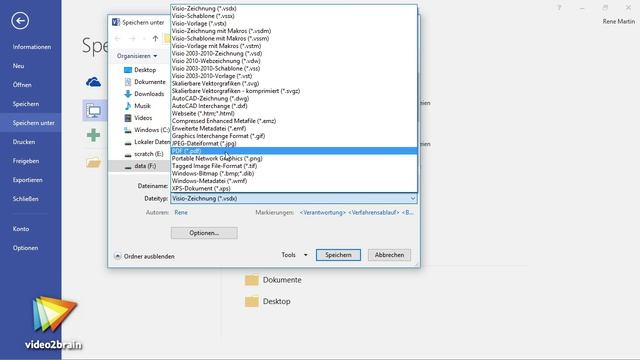Open Tools dropdown menu
The width and height of the screenshot is (640, 360).
coord(294,255)
